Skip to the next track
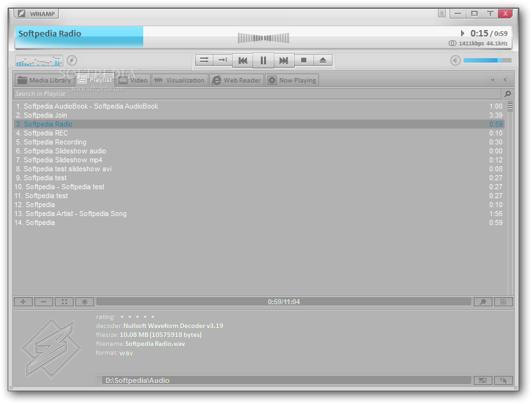532x404 pixels. click(284, 61)
